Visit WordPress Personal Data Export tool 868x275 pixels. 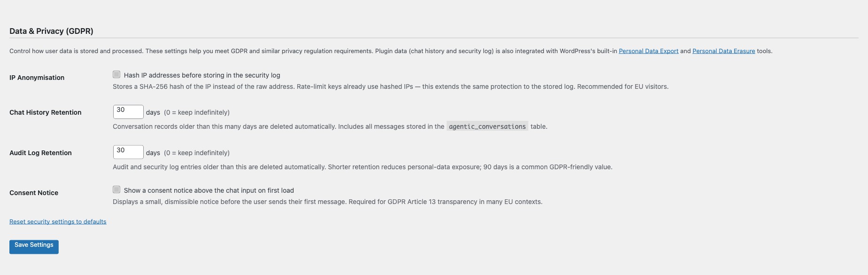pos(648,51)
